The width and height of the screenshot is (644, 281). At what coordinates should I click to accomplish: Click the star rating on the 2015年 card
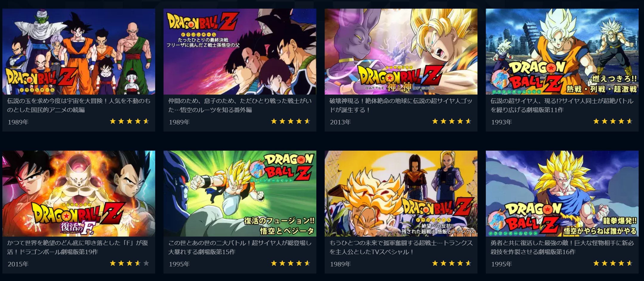coord(130,263)
